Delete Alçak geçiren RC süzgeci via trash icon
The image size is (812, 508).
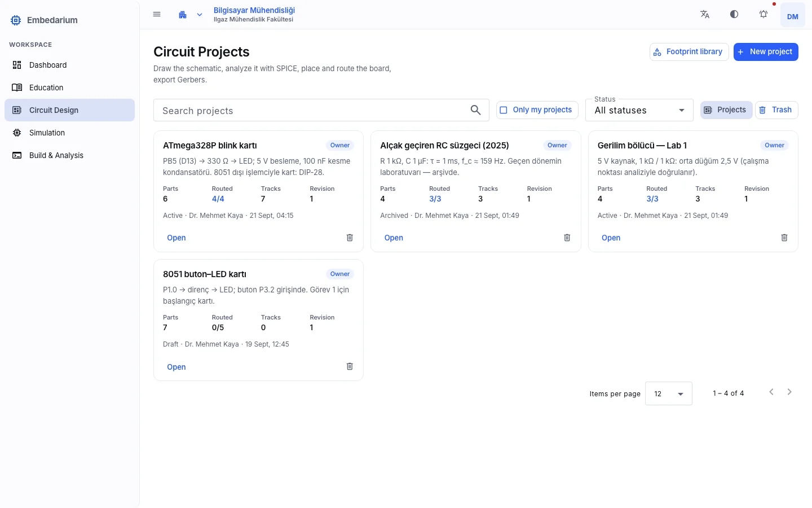tap(567, 238)
